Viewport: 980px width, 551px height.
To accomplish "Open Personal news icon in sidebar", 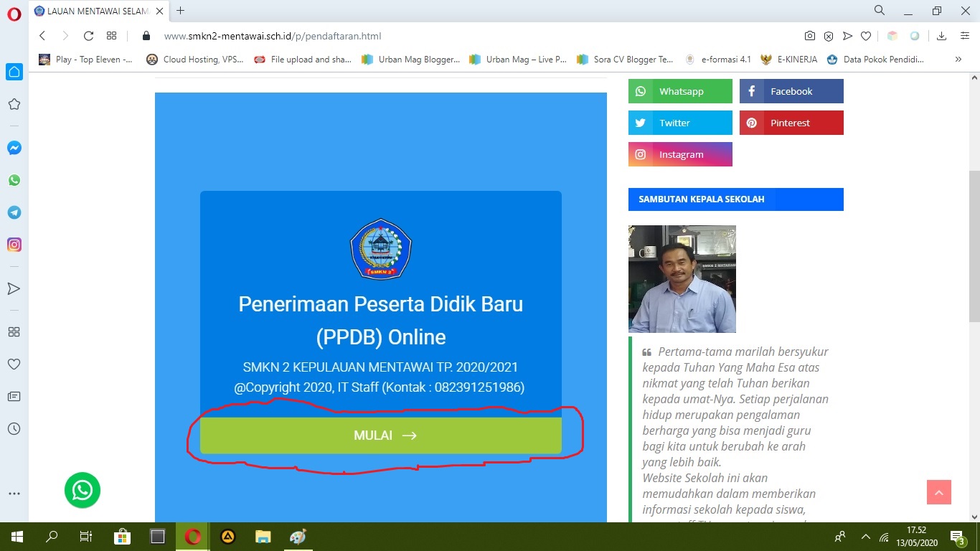I will (x=14, y=396).
